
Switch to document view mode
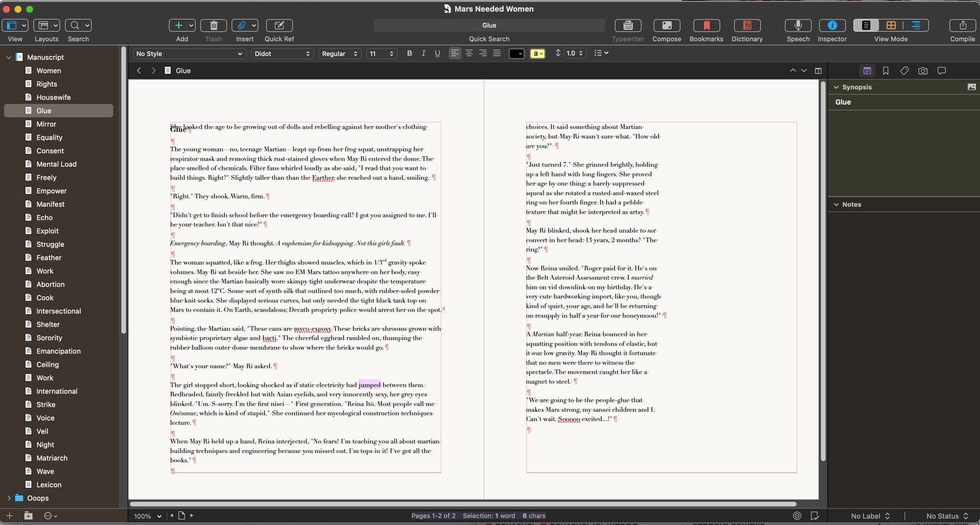[866, 26]
